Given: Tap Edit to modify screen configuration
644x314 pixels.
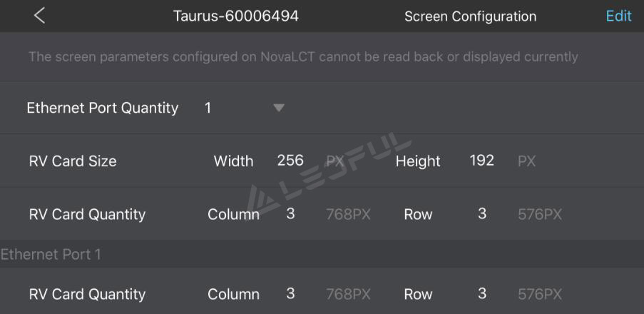Looking at the screenshot, I should pos(618,16).
